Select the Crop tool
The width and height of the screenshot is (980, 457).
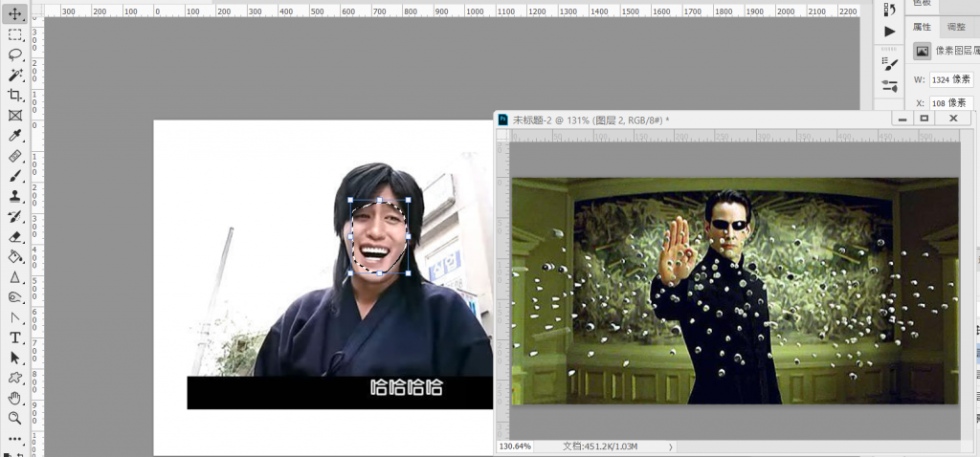coord(15,95)
